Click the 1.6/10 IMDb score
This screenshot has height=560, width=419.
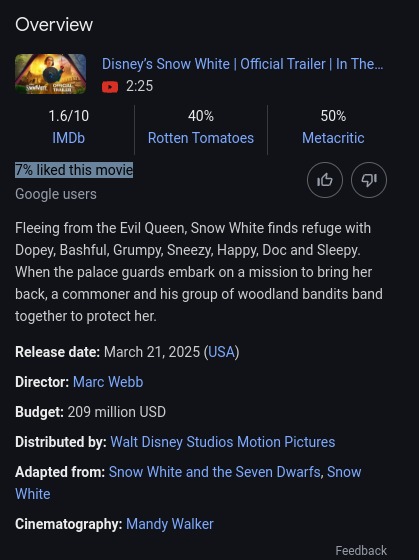point(69,116)
